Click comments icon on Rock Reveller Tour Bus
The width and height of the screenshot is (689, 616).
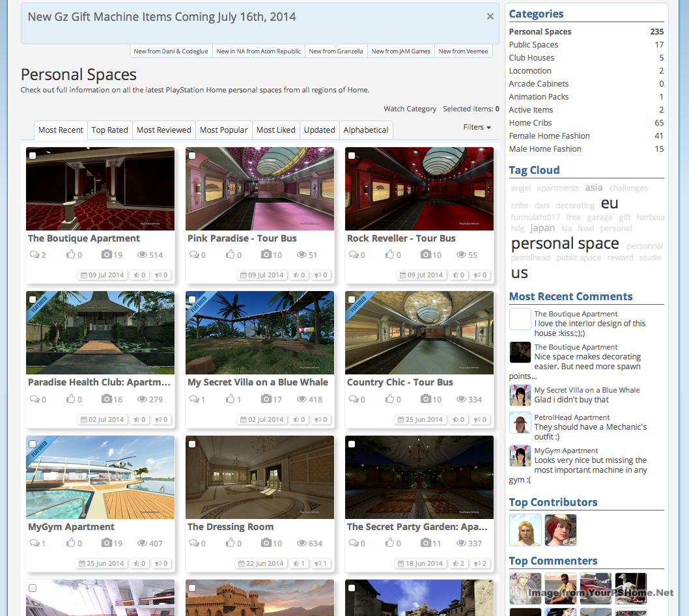coord(353,255)
